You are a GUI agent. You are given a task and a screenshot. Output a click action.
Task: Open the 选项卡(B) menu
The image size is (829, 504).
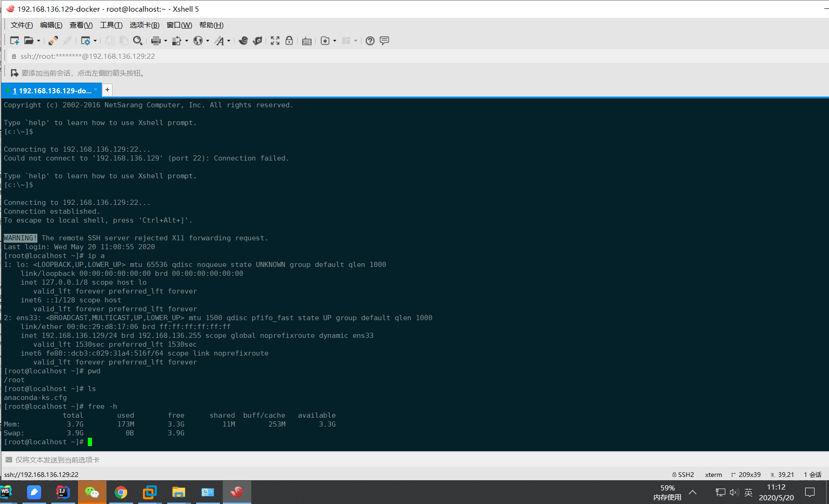(x=144, y=25)
